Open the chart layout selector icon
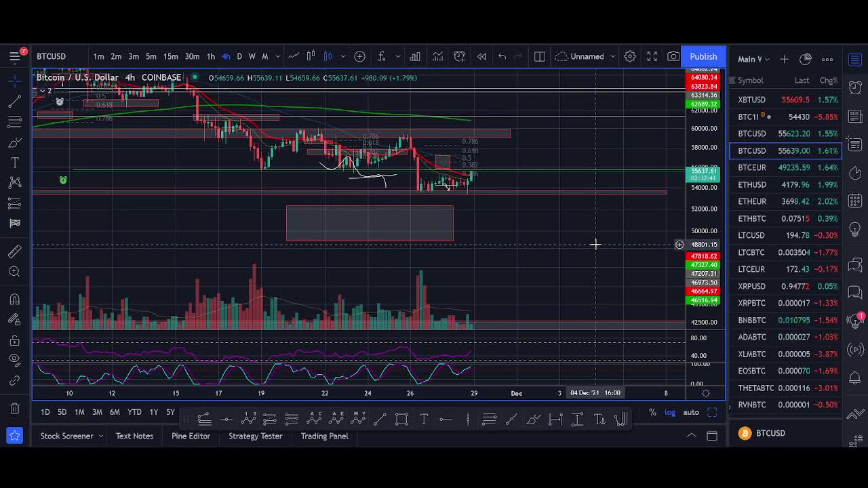868x488 pixels. click(x=540, y=56)
